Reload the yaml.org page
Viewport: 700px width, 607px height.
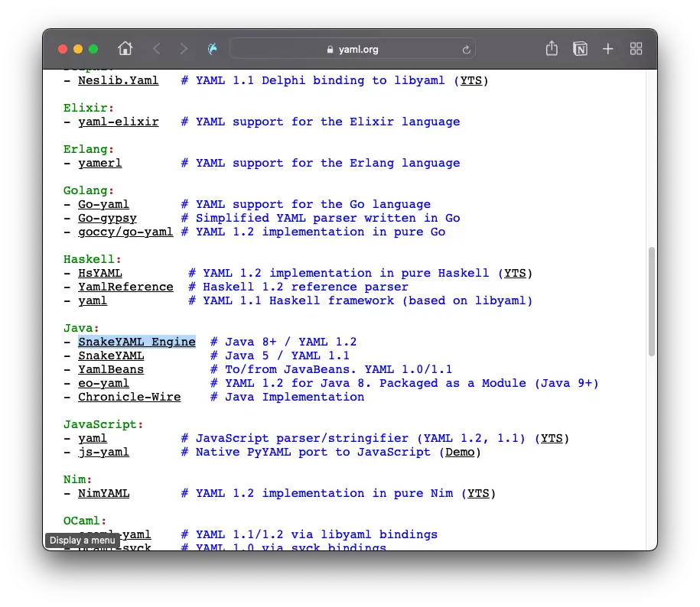[466, 50]
